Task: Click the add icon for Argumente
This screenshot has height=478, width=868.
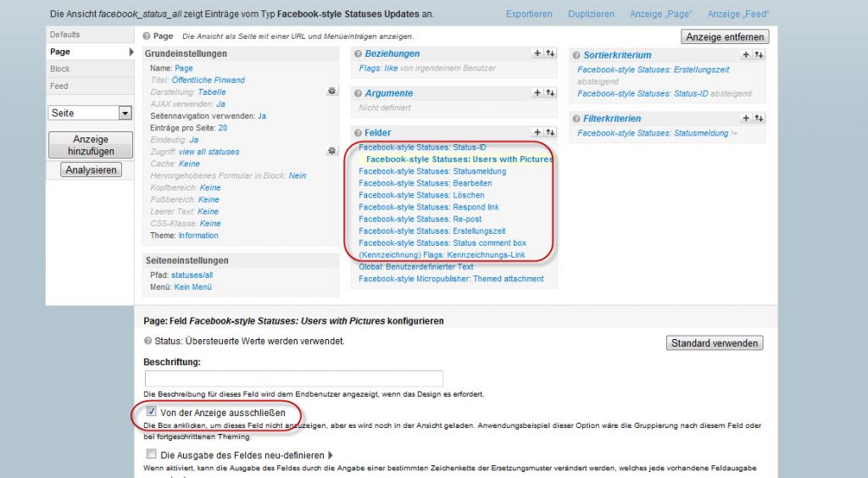Action: pyautogui.click(x=537, y=92)
